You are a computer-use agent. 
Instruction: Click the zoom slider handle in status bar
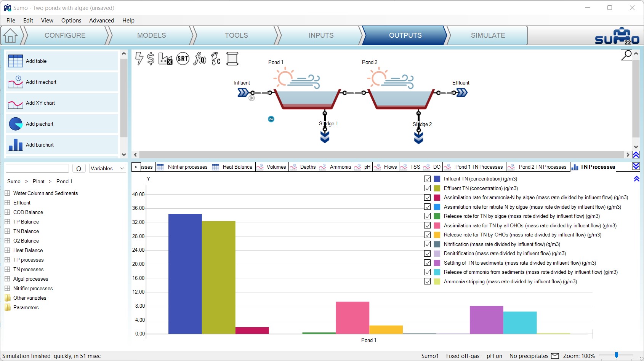616,355
